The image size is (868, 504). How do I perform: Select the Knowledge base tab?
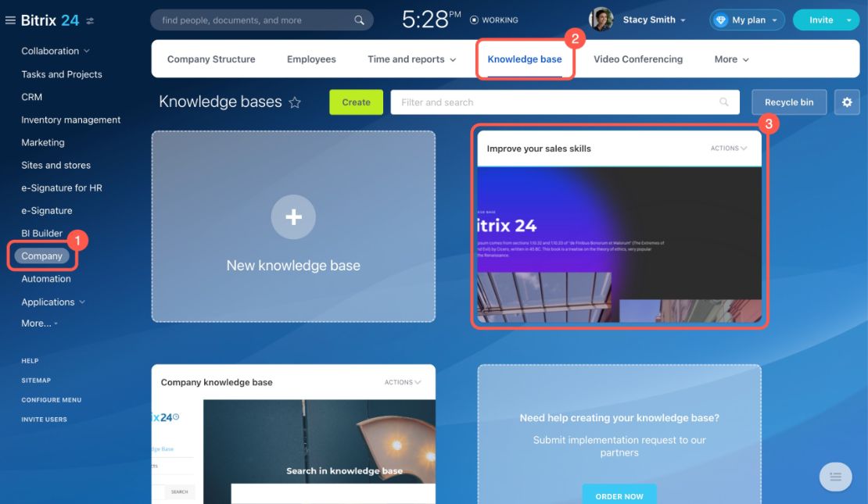(524, 59)
